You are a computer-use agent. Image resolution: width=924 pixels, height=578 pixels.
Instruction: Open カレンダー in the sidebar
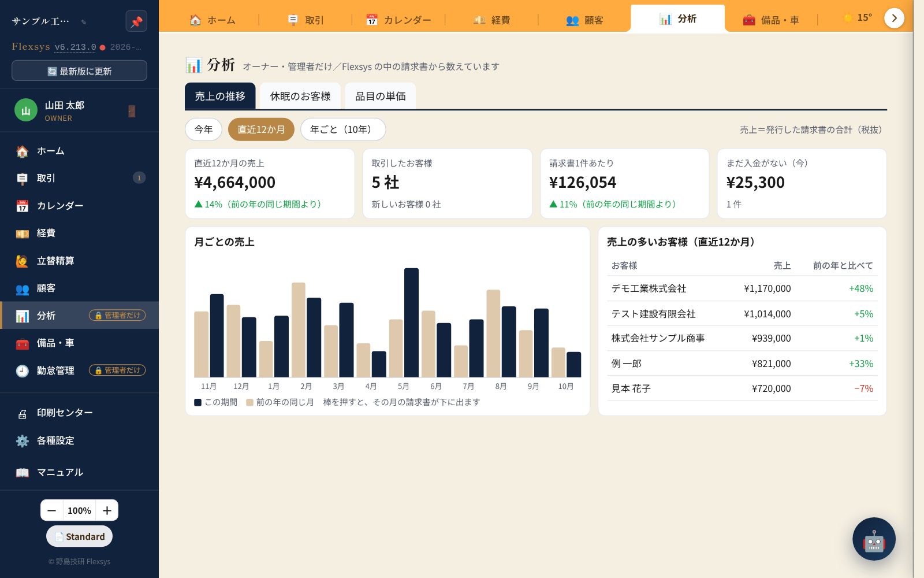coord(79,206)
